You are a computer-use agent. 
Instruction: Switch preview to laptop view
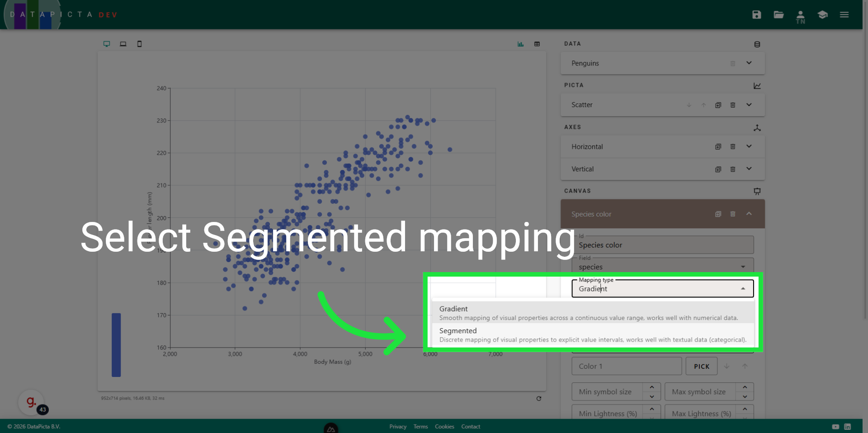click(123, 44)
